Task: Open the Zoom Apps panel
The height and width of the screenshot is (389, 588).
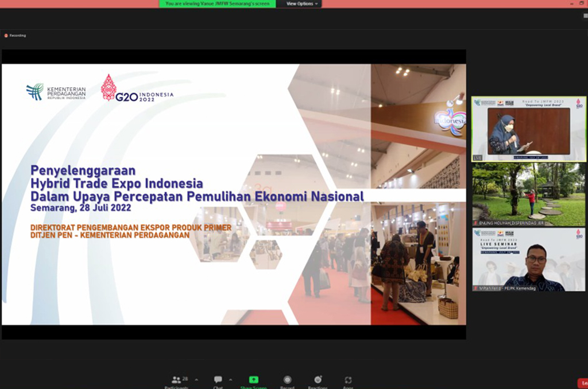Action: coord(348,381)
